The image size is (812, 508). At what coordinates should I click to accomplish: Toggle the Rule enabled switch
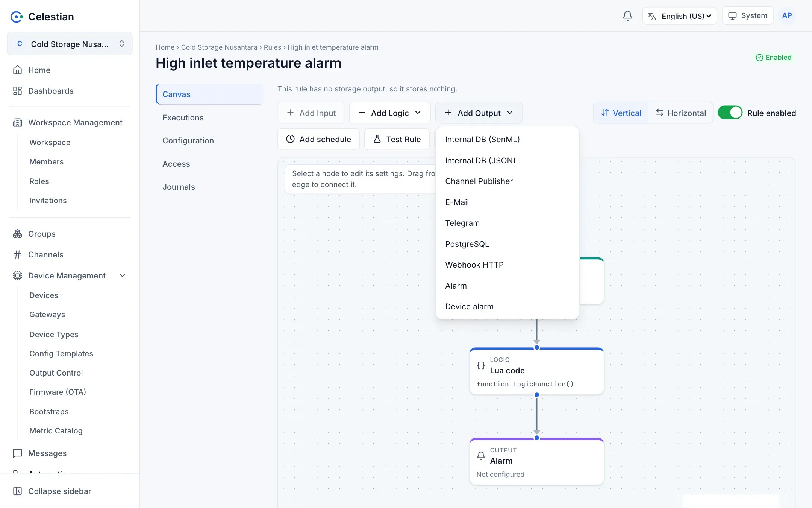[730, 113]
